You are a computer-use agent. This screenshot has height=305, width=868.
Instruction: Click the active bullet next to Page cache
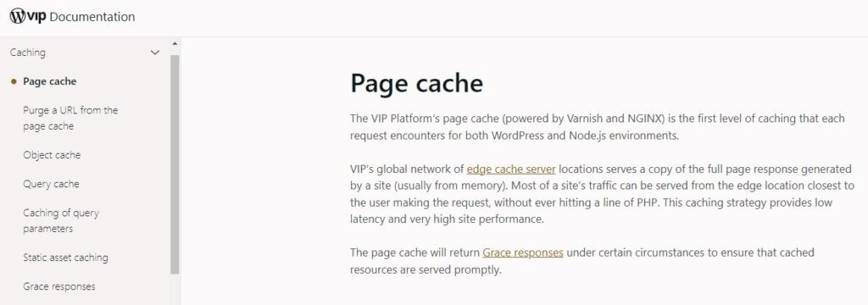[14, 81]
